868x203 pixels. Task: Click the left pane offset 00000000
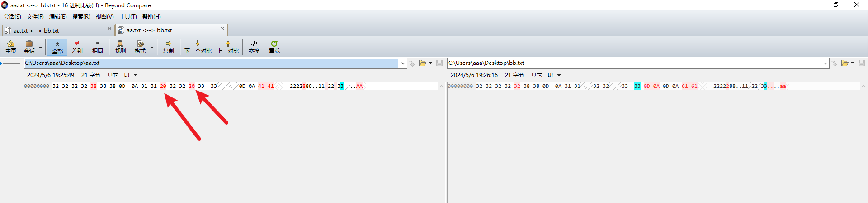37,86
